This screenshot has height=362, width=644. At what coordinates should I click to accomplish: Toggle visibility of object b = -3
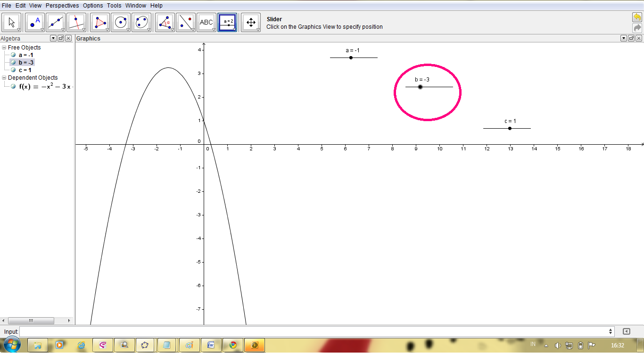click(x=13, y=62)
